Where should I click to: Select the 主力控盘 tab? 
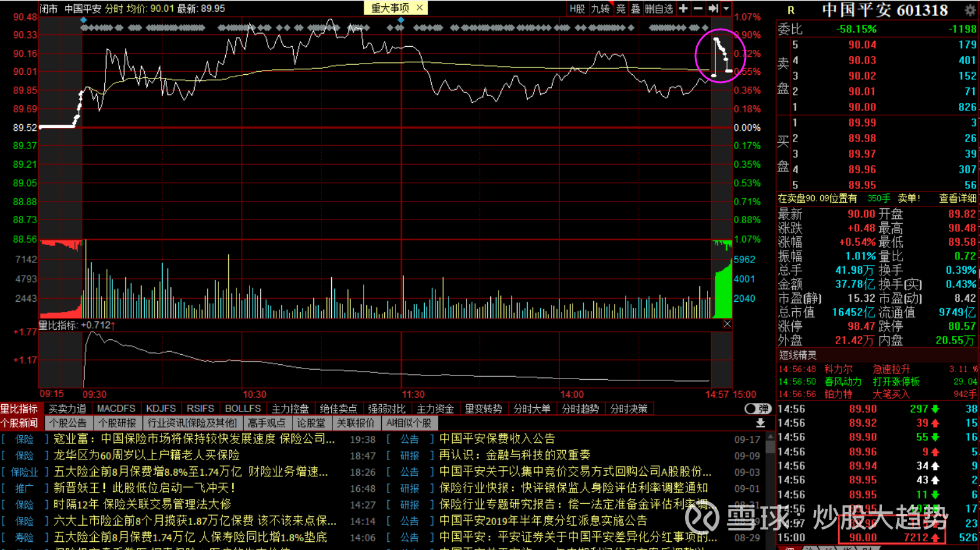pyautogui.click(x=290, y=408)
